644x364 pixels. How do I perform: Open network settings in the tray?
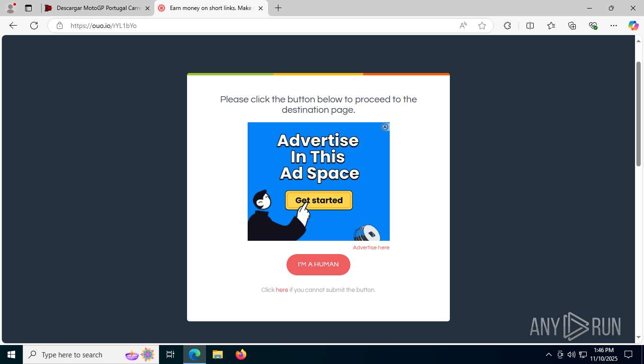click(583, 355)
